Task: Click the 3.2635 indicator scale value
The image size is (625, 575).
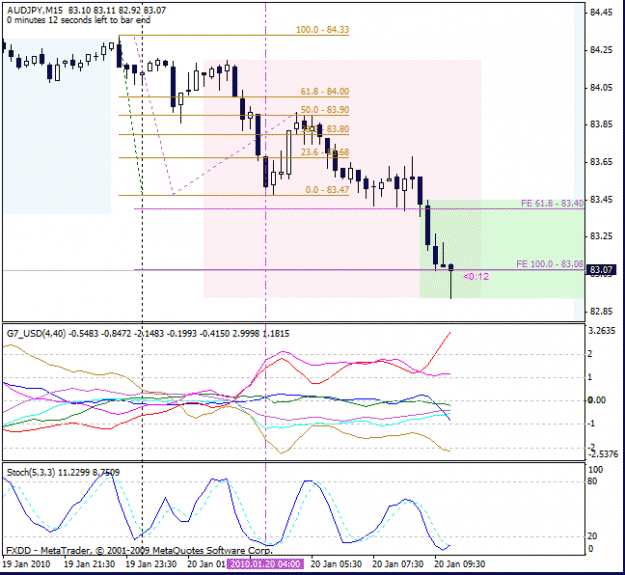Action: click(x=602, y=331)
